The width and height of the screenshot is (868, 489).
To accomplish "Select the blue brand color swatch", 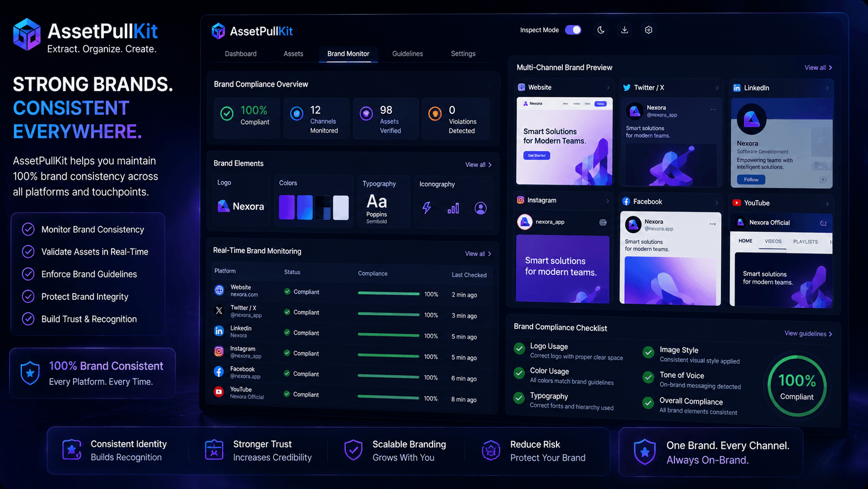I will [x=305, y=207].
